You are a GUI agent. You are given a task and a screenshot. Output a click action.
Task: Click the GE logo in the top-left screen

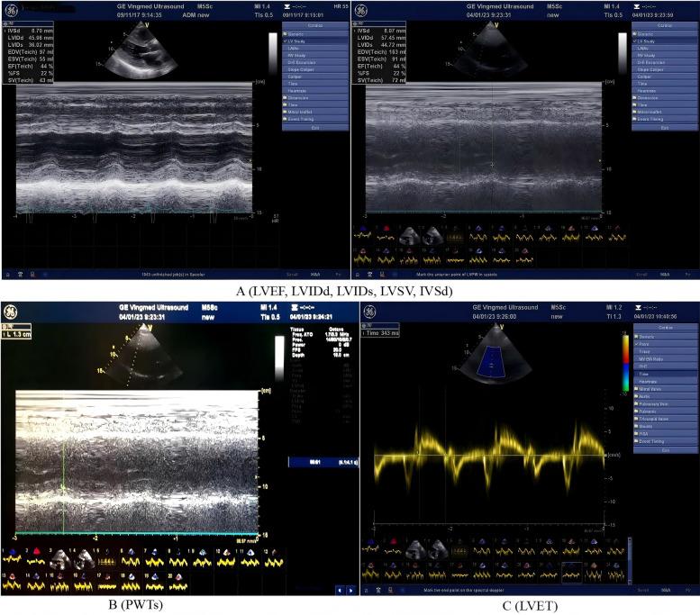[x=11, y=12]
